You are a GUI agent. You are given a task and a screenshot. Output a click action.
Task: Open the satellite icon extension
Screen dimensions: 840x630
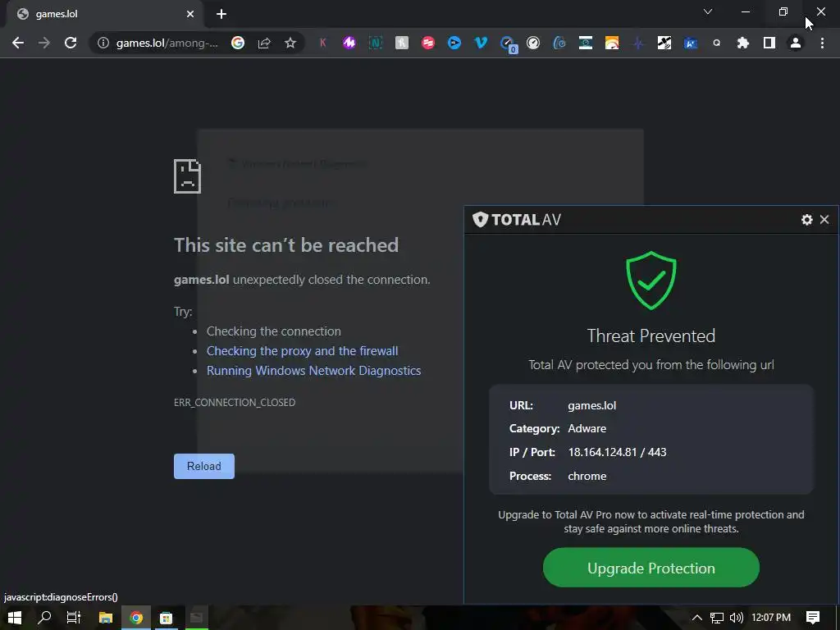[664, 43]
